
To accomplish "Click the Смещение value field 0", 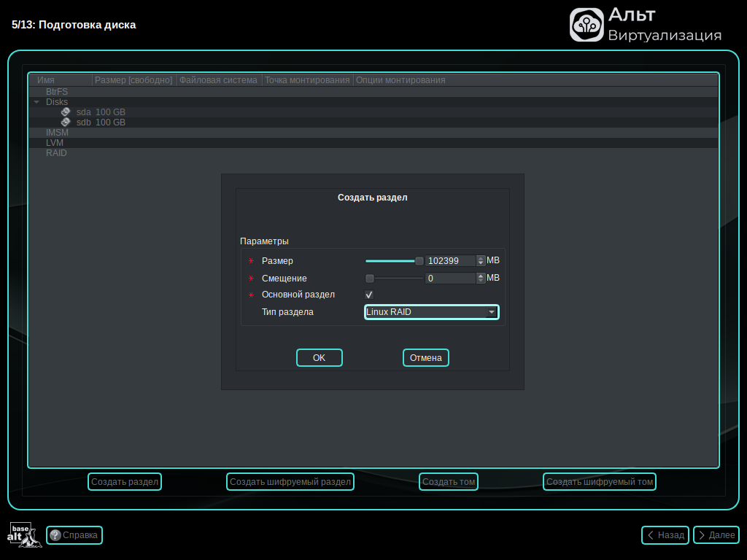I will tap(450, 278).
